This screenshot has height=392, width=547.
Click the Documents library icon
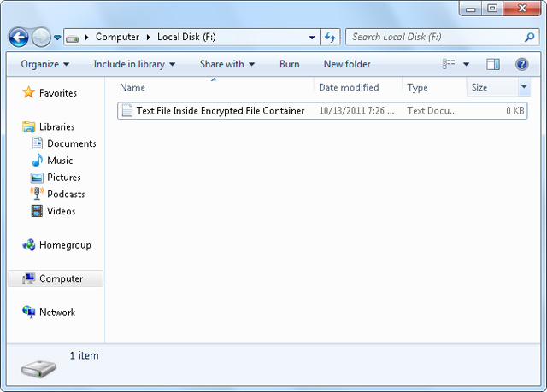tap(37, 143)
